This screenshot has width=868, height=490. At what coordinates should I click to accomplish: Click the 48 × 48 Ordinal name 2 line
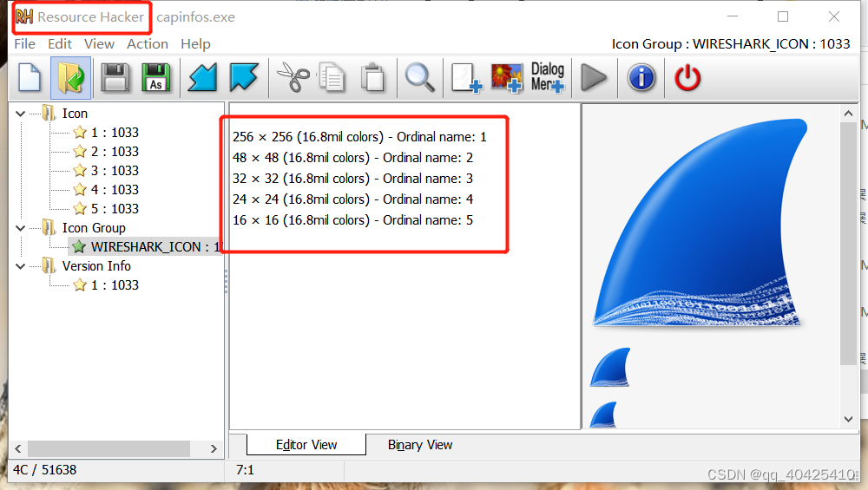352,158
